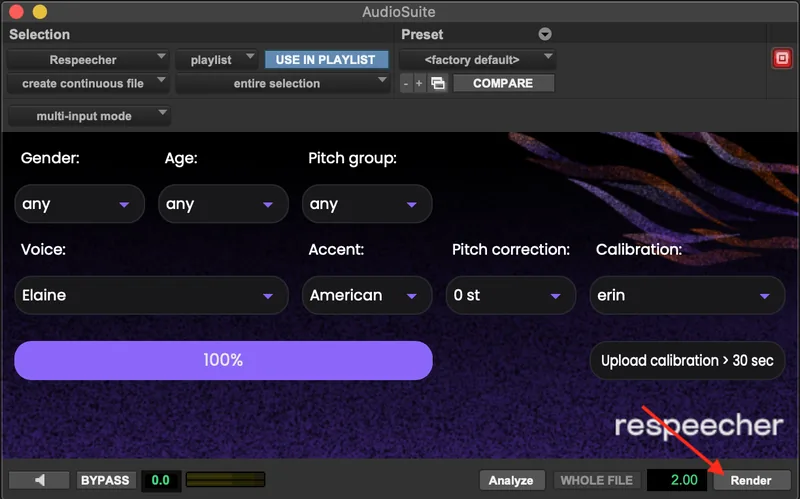The height and width of the screenshot is (499, 800).
Task: Open the Pitch group dropdown
Action: pyautogui.click(x=367, y=204)
